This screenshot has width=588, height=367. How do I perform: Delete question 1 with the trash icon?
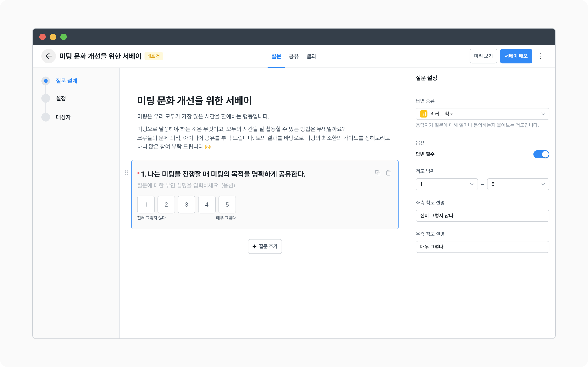(x=388, y=172)
